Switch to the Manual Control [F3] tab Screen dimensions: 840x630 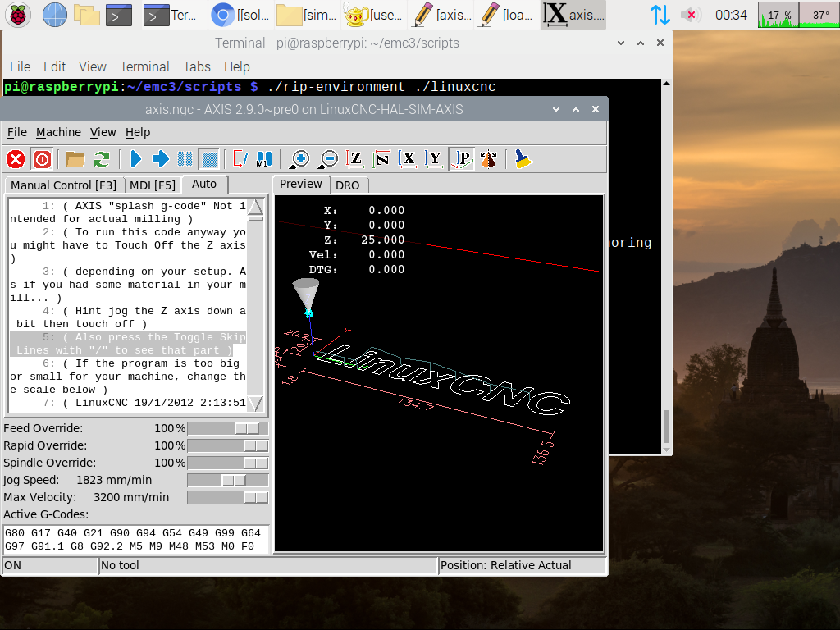pyautogui.click(x=64, y=185)
